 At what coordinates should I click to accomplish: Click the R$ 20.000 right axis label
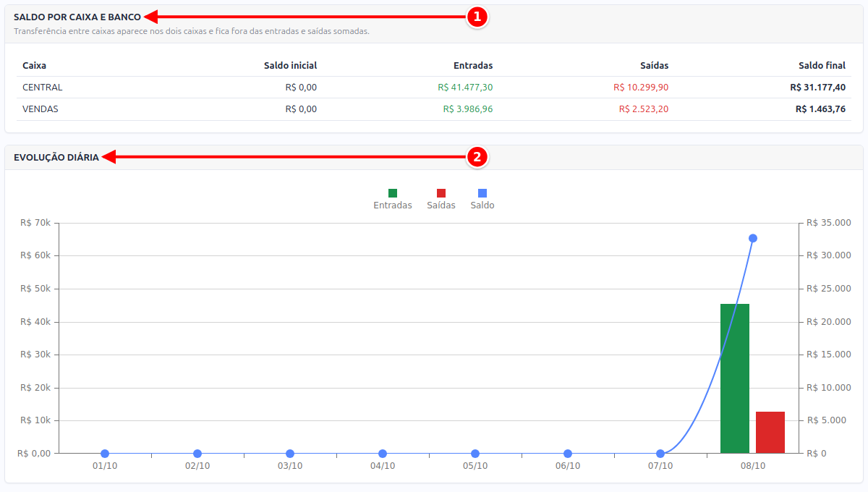pyautogui.click(x=829, y=322)
